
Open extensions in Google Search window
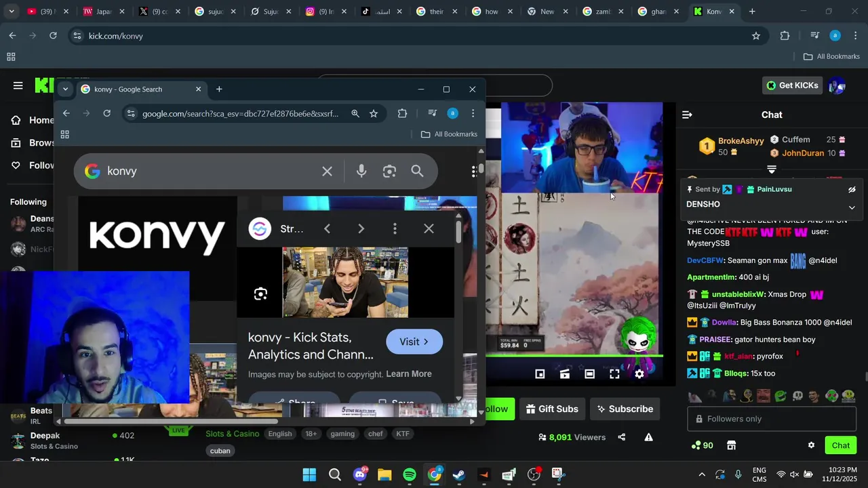tap(402, 114)
